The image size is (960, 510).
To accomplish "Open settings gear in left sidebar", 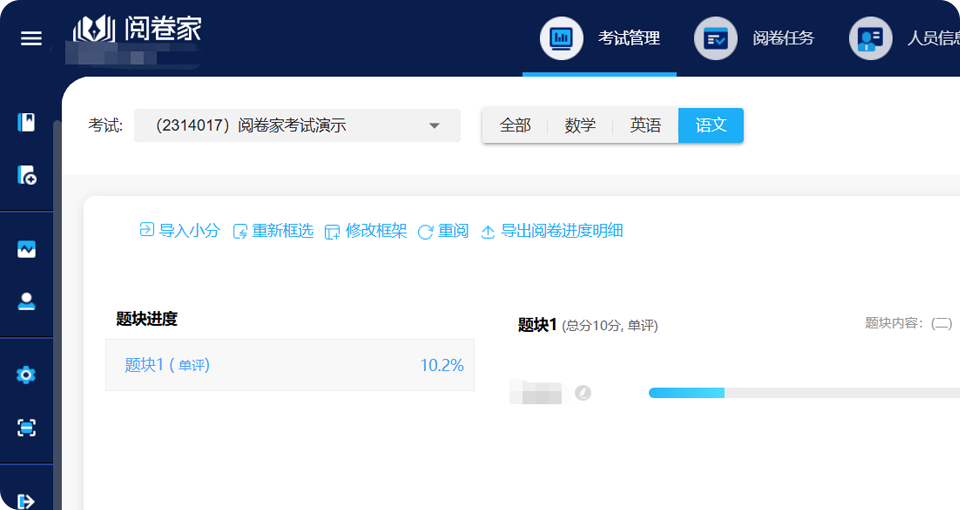I will click(x=27, y=375).
